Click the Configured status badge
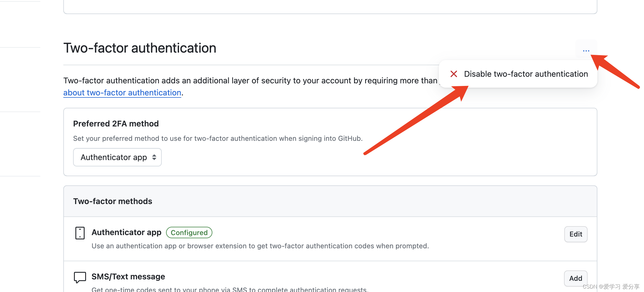This screenshot has height=292, width=644. (x=189, y=233)
